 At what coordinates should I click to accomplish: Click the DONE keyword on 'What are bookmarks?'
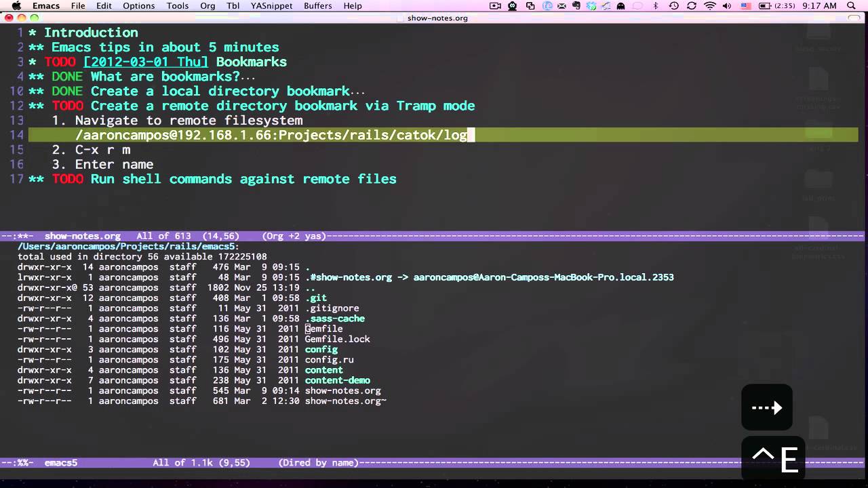coord(67,77)
